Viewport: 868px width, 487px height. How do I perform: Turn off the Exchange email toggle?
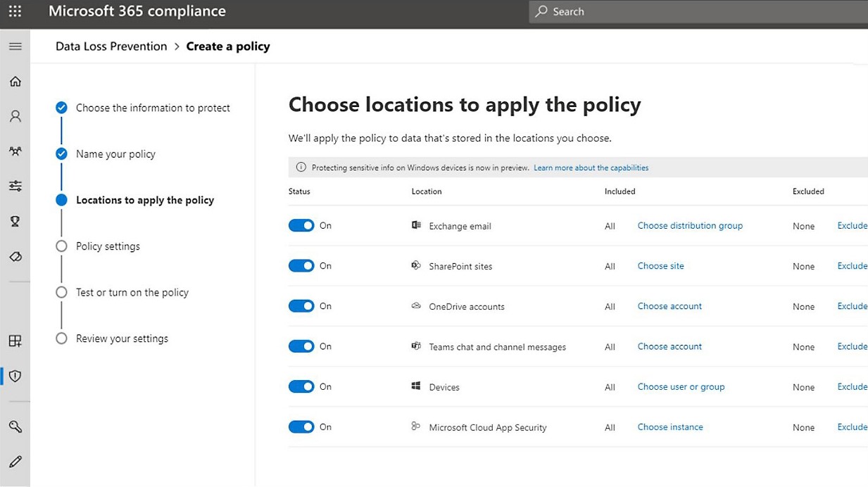[301, 225]
